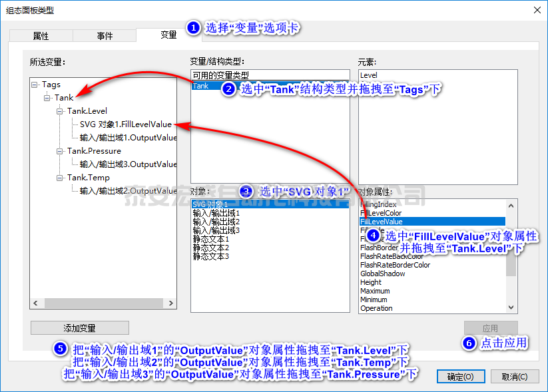
Task: Select 输入/输出域3.OutputValue under Tank.Pressure
Action: click(127, 164)
